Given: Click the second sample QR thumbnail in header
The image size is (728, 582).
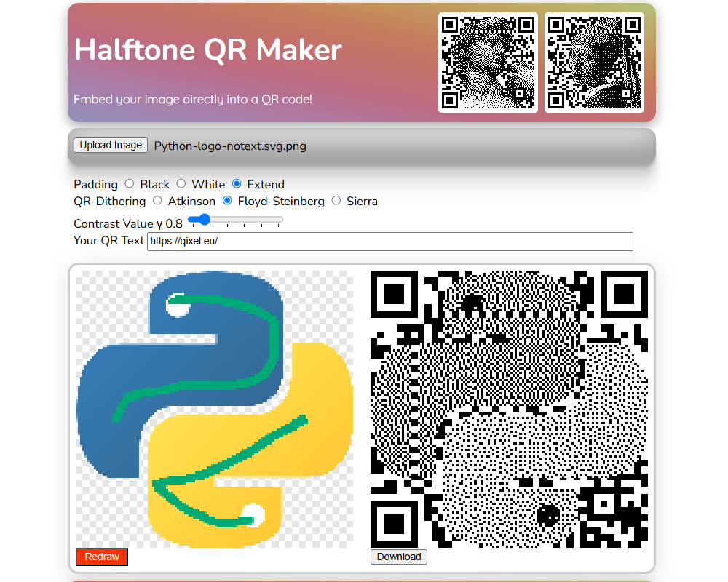Looking at the screenshot, I should [594, 63].
